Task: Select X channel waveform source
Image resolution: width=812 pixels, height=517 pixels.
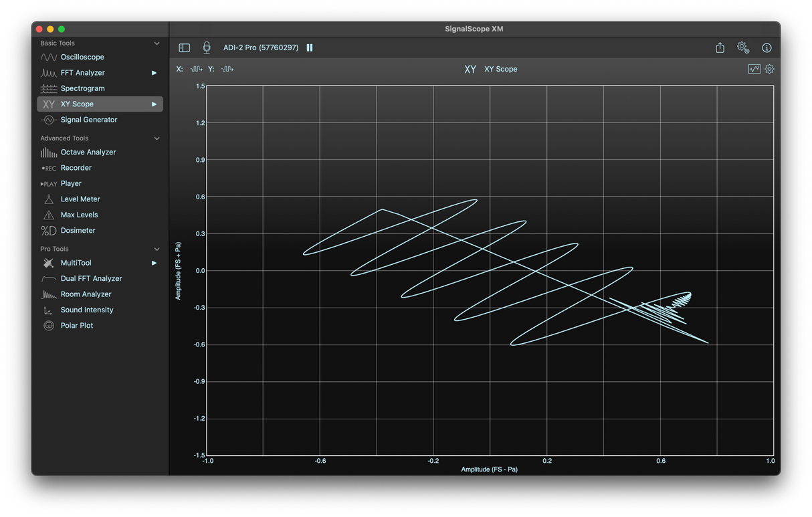Action: (196, 69)
